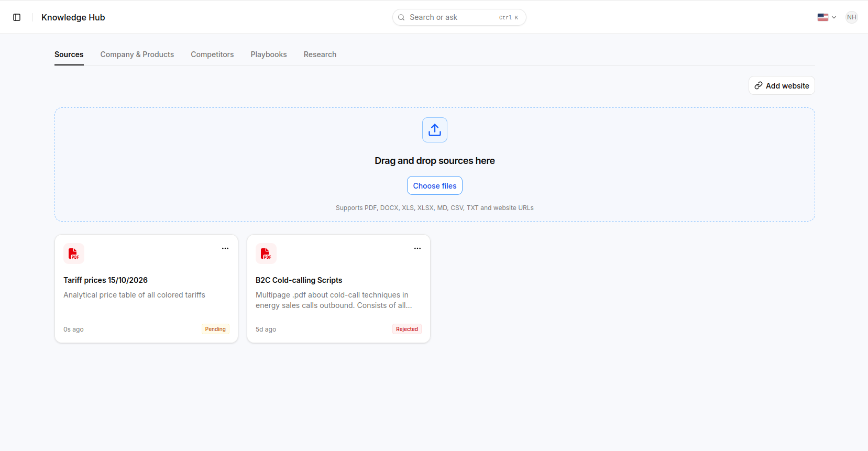868x451 pixels.
Task: Open the B2C Cold-calling Scripts title
Action: point(299,280)
